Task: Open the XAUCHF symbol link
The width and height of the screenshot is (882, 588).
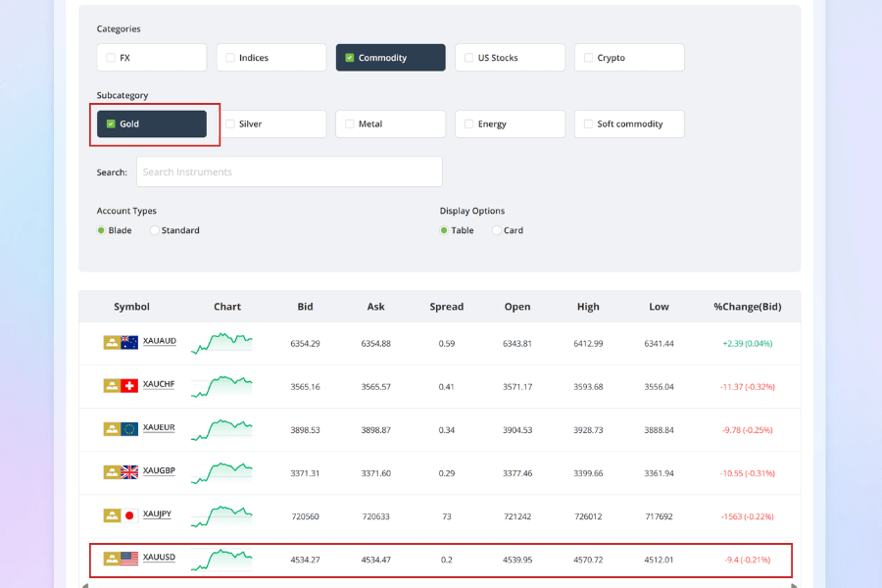Action: click(x=159, y=384)
